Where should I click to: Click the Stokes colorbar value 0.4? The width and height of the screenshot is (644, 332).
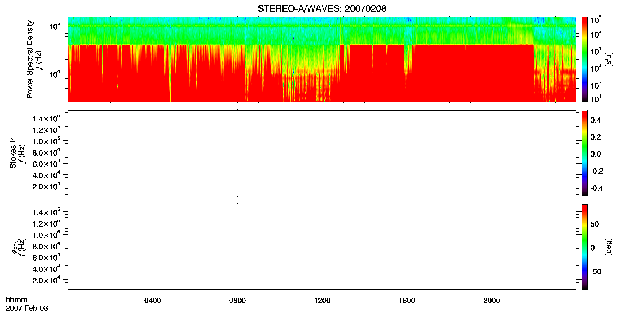pyautogui.click(x=595, y=120)
